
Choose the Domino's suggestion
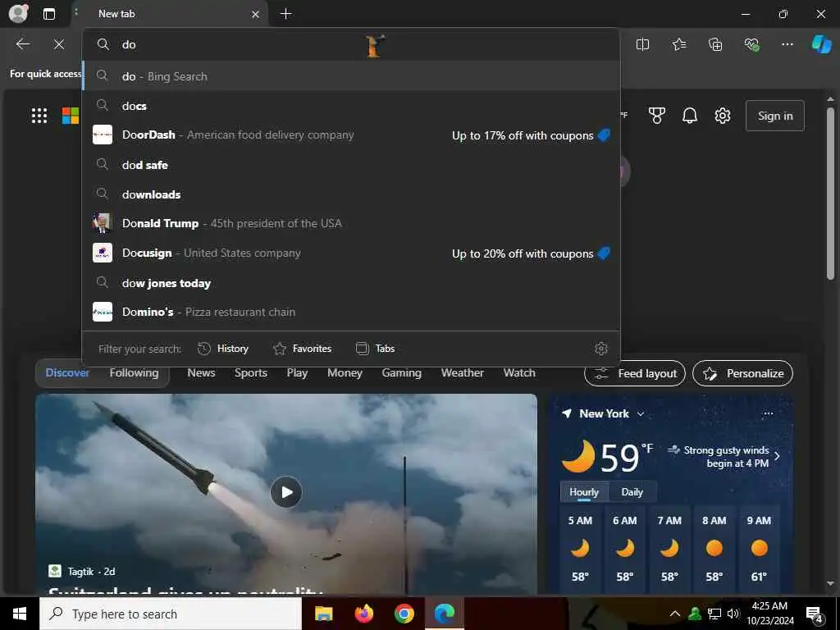click(x=351, y=312)
